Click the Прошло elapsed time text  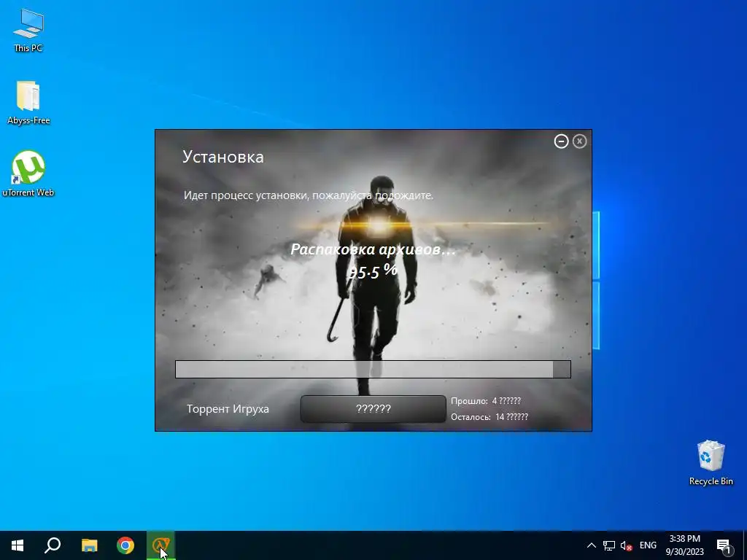click(486, 401)
